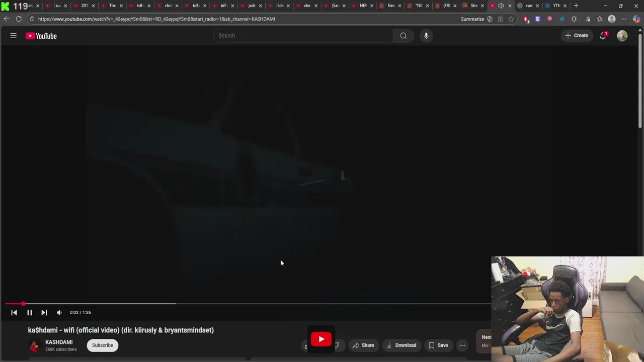Mute the video using the speaker icon
644x362 pixels.
[59, 312]
